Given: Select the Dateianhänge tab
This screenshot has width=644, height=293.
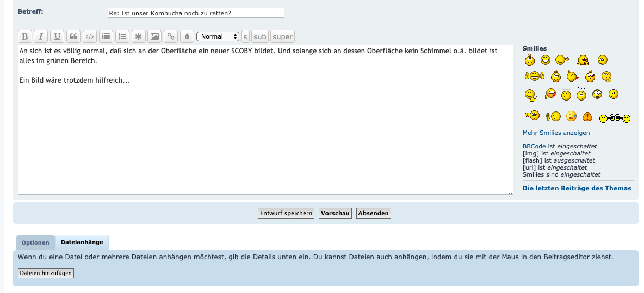Looking at the screenshot, I should [x=82, y=242].
